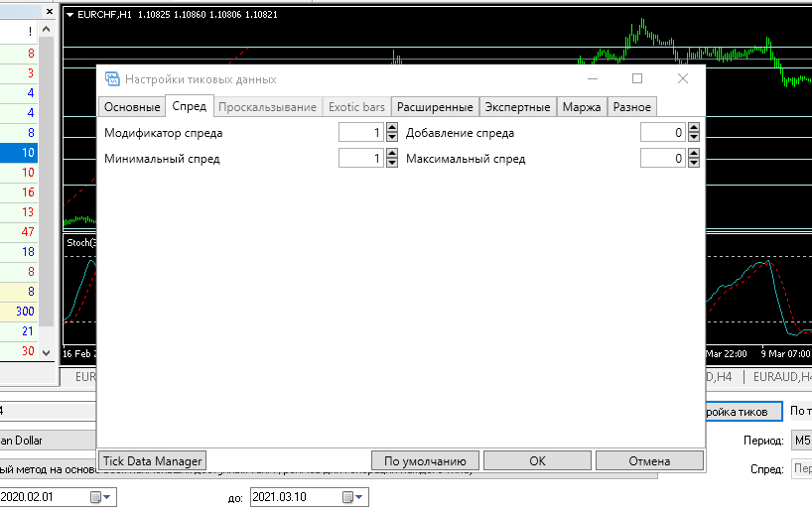The width and height of the screenshot is (812, 510).
Task: Click the Максимальный спред value field
Action: tap(663, 159)
